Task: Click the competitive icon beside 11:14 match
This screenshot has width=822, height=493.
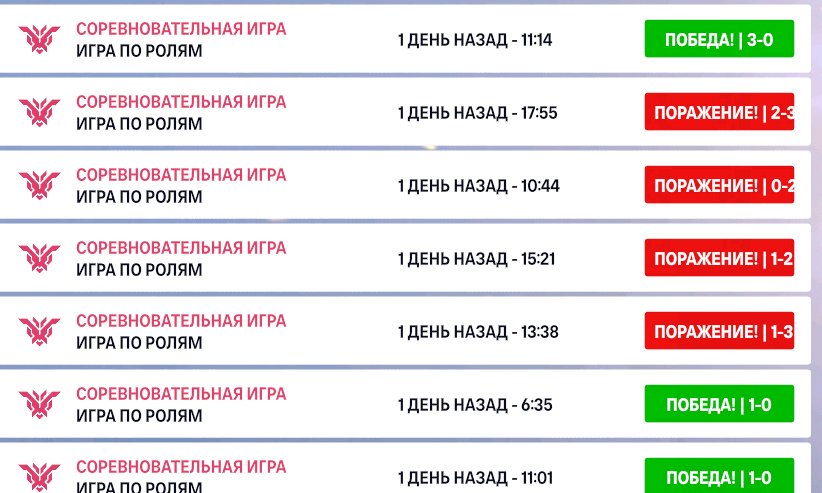Action: [x=39, y=39]
